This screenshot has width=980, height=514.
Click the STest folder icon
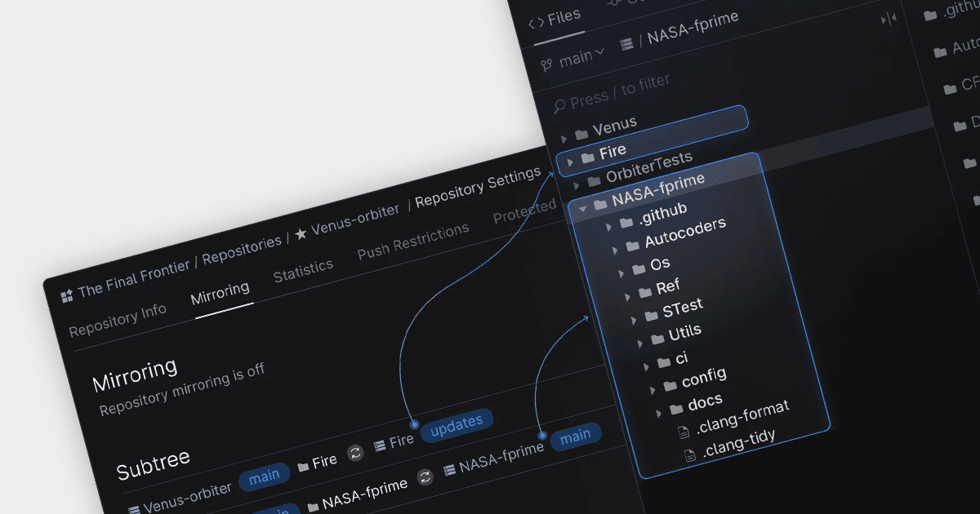coord(651,315)
